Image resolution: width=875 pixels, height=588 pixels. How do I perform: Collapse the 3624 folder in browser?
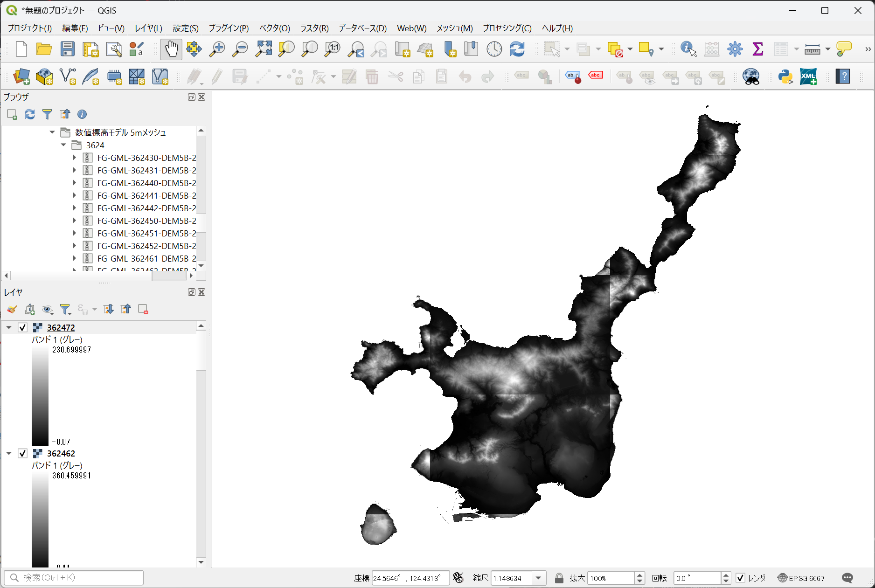click(x=63, y=145)
